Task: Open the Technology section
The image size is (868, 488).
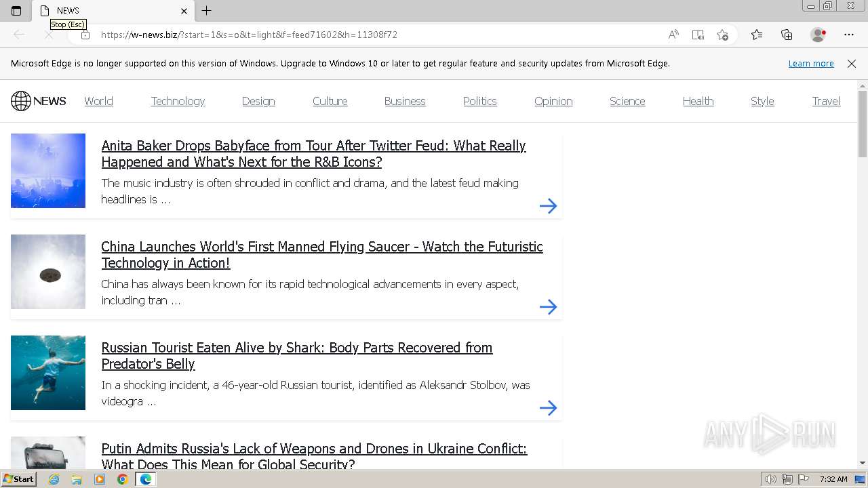Action: pos(178,101)
